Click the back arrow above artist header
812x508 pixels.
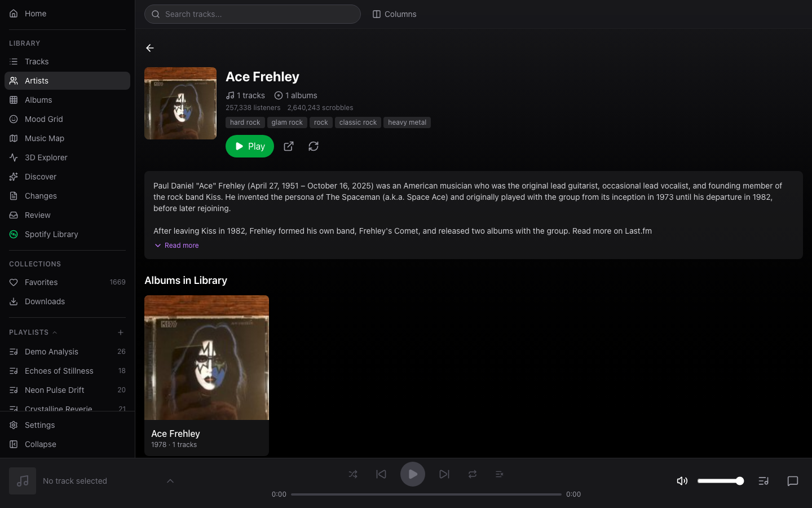(x=150, y=48)
